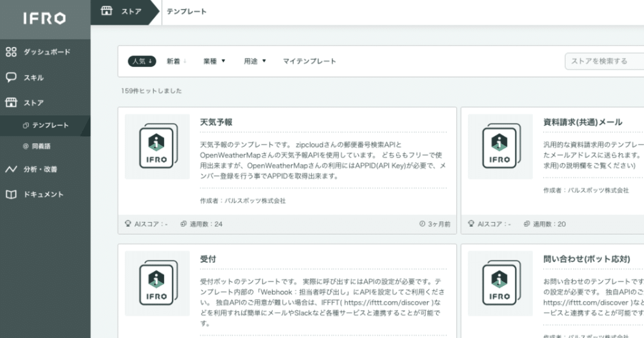Sort by 人気 popularity pill
The height and width of the screenshot is (338, 644).
(142, 61)
